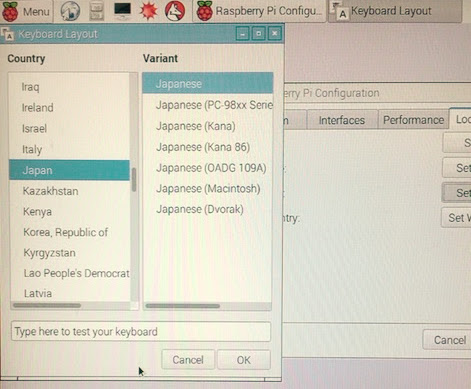Select Kazakhstan in Country list
The height and width of the screenshot is (389, 471).
tap(69, 191)
